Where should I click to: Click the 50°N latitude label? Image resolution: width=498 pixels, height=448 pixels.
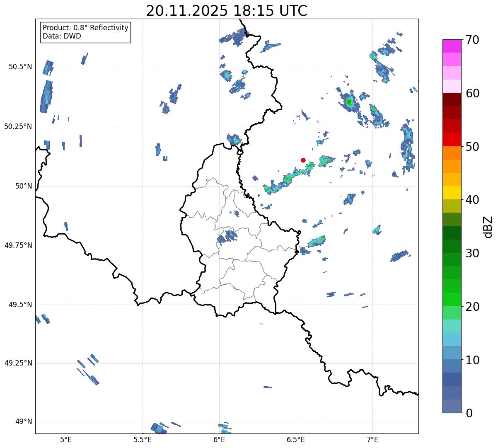pos(24,186)
